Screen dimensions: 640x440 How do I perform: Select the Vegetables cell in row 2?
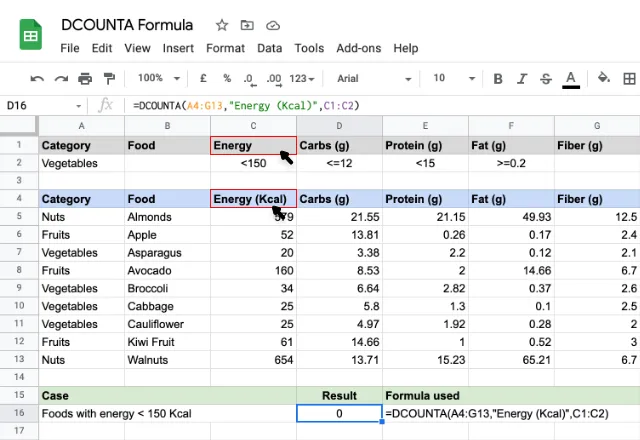coord(82,163)
